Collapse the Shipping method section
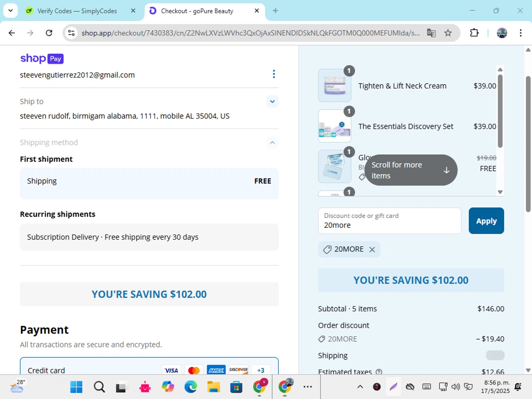 pos(272,143)
